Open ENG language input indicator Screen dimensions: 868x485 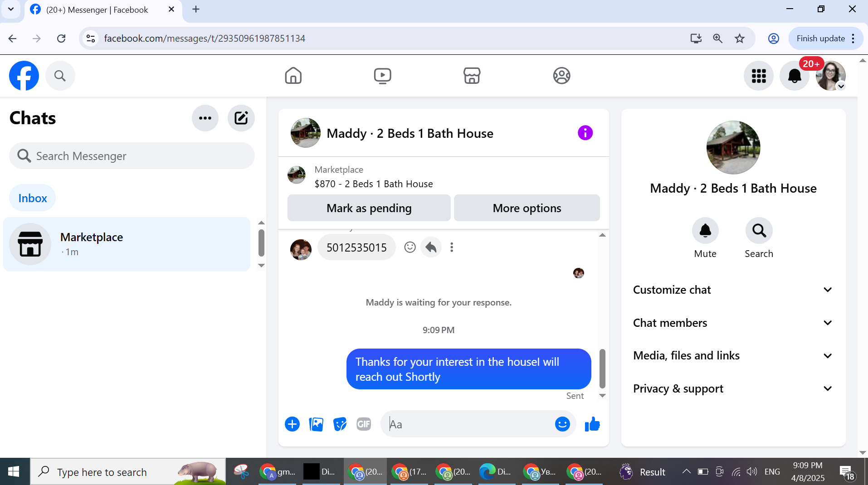click(x=772, y=472)
